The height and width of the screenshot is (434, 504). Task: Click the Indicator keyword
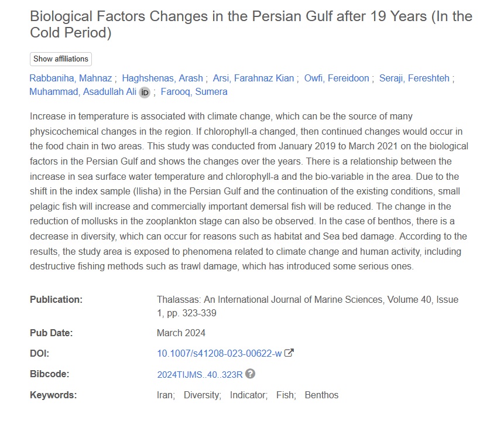(x=248, y=395)
